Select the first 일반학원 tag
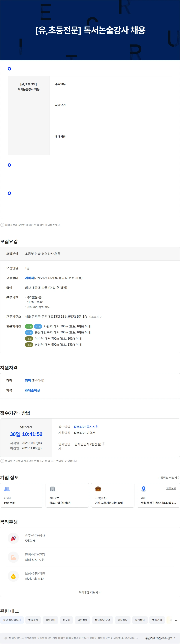The image size is (180, 644). coord(82,620)
